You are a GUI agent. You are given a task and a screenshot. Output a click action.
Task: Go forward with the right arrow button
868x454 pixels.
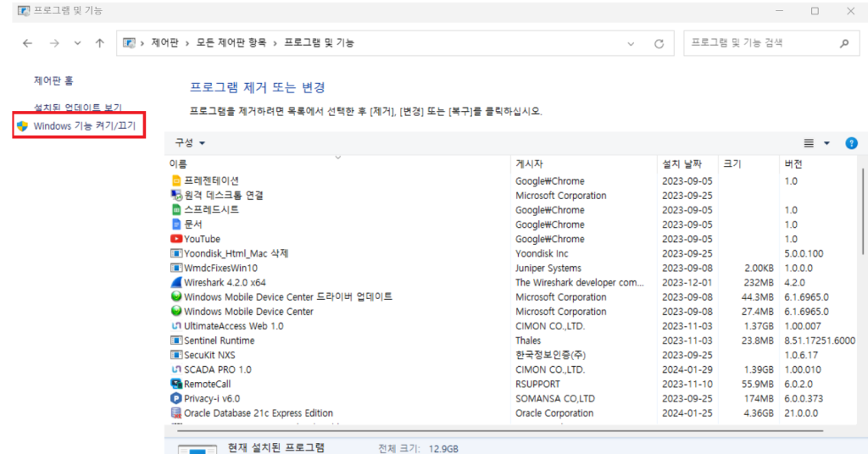point(53,43)
